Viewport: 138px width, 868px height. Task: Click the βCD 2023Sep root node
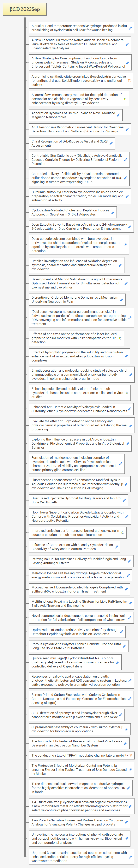pos(25,10)
